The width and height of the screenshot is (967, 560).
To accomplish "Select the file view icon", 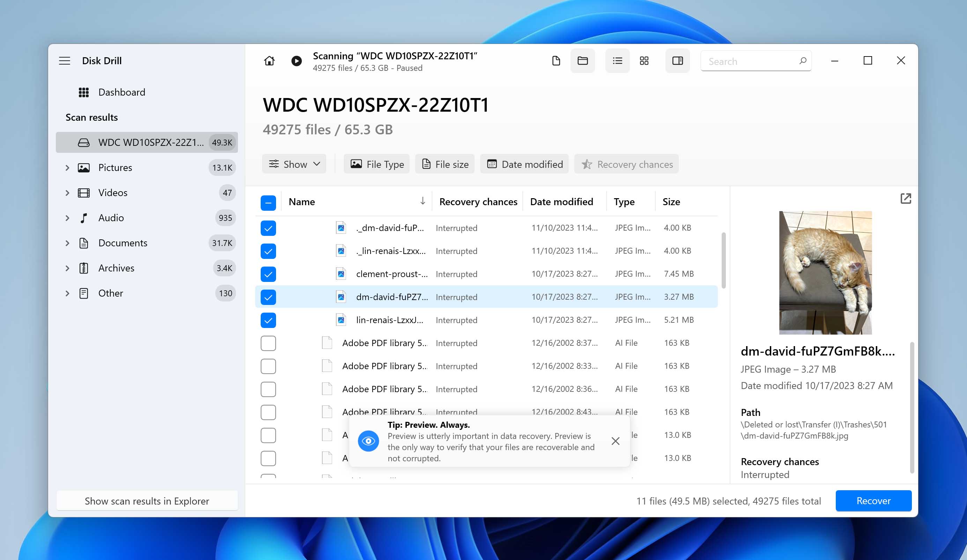I will click(556, 61).
